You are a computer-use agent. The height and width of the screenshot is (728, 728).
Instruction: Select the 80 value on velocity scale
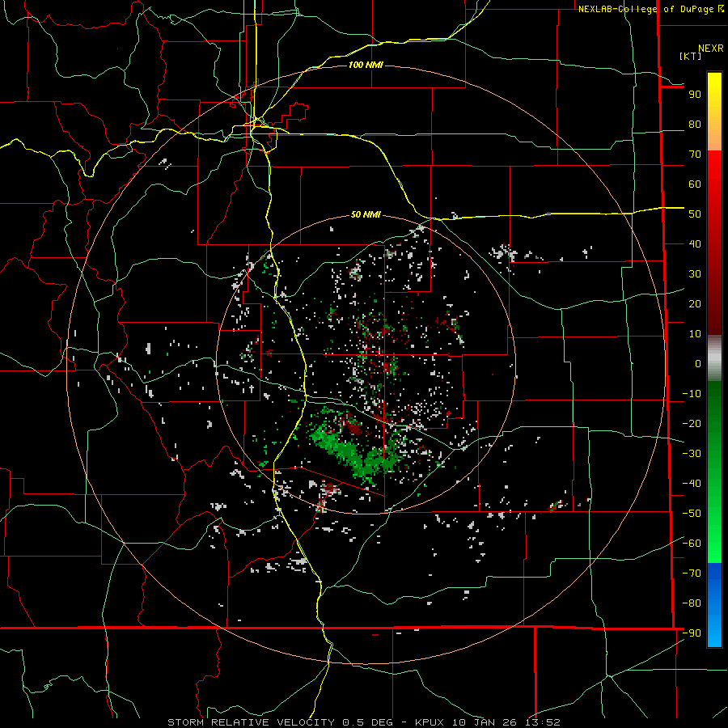click(x=695, y=125)
